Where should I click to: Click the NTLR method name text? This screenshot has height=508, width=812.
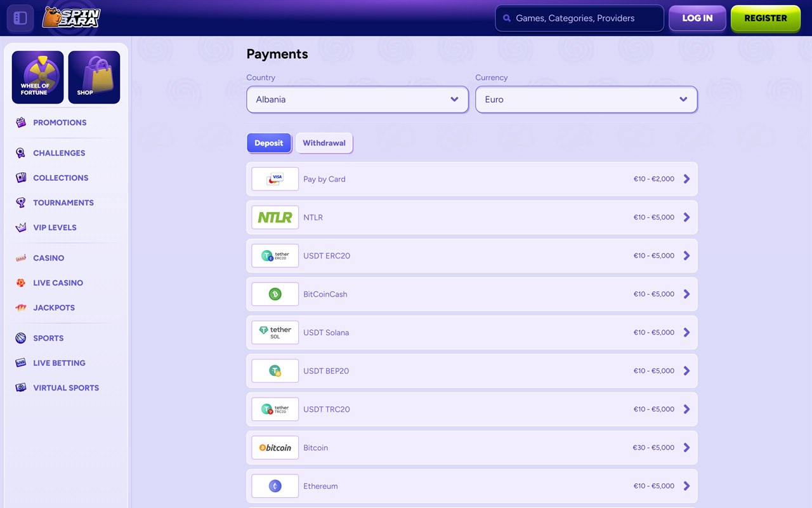coord(313,217)
